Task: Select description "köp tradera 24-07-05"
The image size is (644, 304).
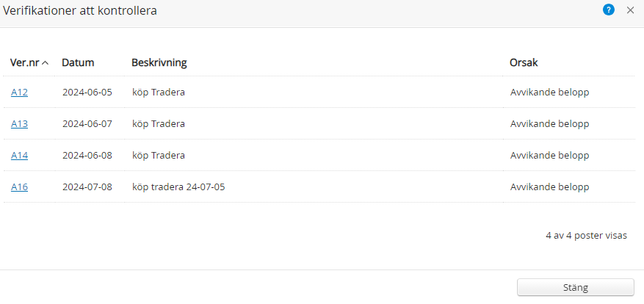Action: [178, 187]
